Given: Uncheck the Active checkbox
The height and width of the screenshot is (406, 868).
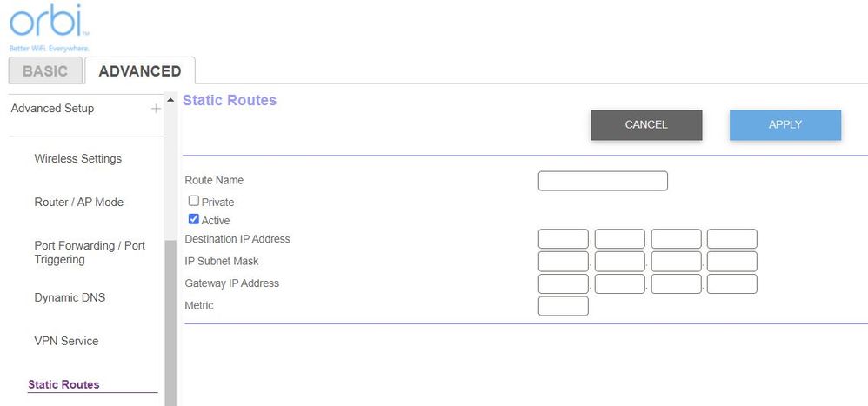Looking at the screenshot, I should pyautogui.click(x=194, y=220).
